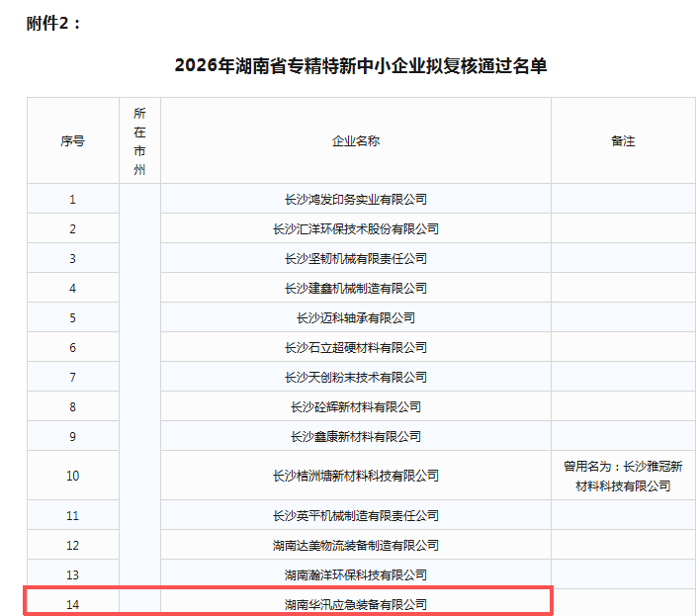Select company 长沙桔洲塘新材料科技有限公司

[356, 476]
